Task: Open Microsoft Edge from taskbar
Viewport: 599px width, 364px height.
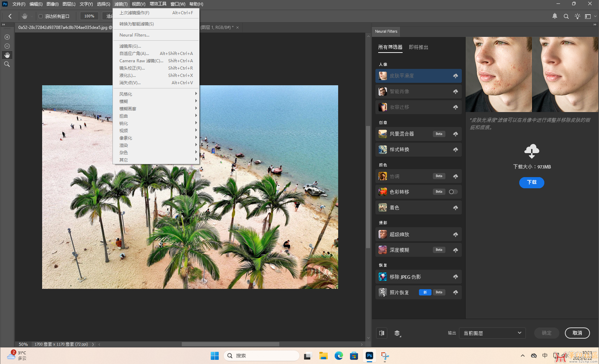Action: click(339, 356)
